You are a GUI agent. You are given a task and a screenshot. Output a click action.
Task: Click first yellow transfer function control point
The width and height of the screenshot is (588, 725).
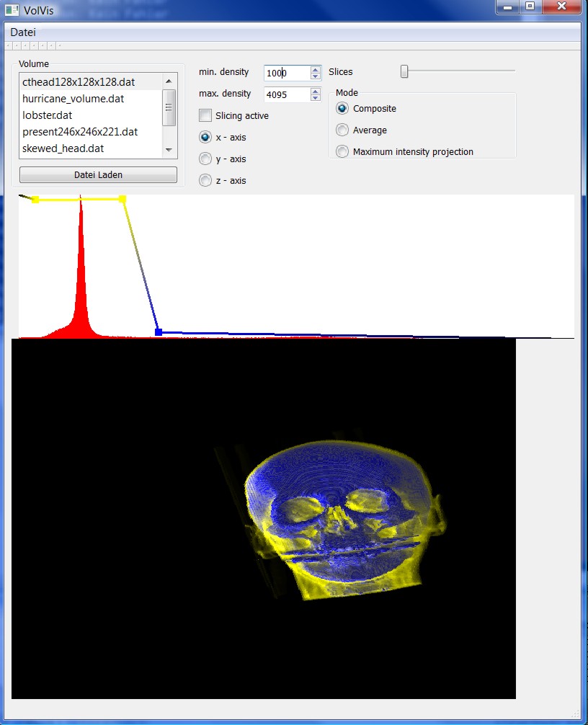[35, 200]
